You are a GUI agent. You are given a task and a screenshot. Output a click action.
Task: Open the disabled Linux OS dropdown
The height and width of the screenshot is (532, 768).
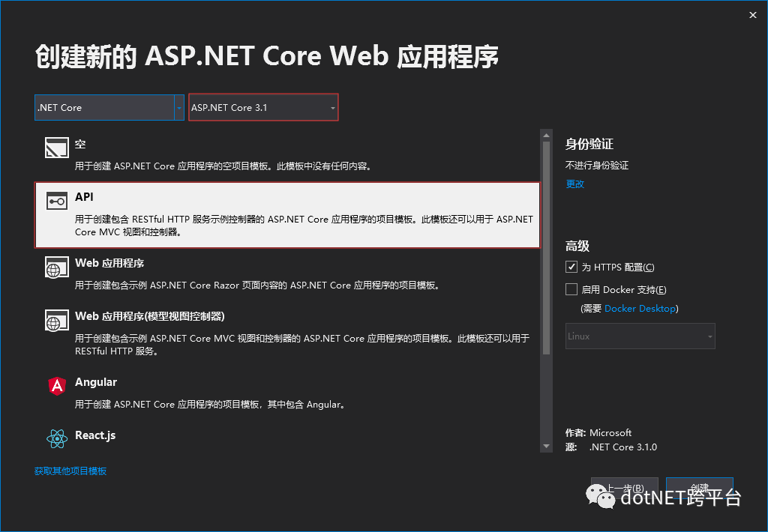(x=640, y=336)
